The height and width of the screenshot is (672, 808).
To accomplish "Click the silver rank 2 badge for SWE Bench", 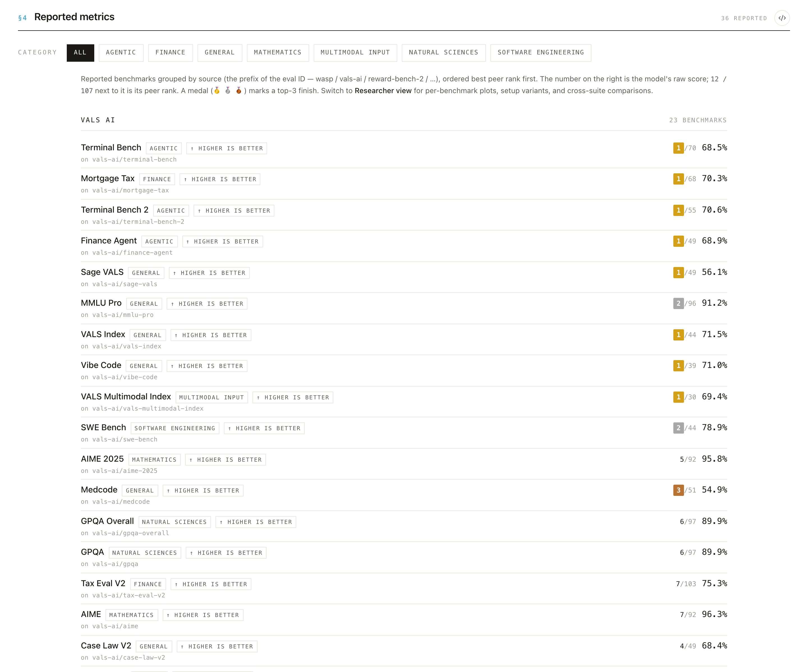I will pos(678,428).
